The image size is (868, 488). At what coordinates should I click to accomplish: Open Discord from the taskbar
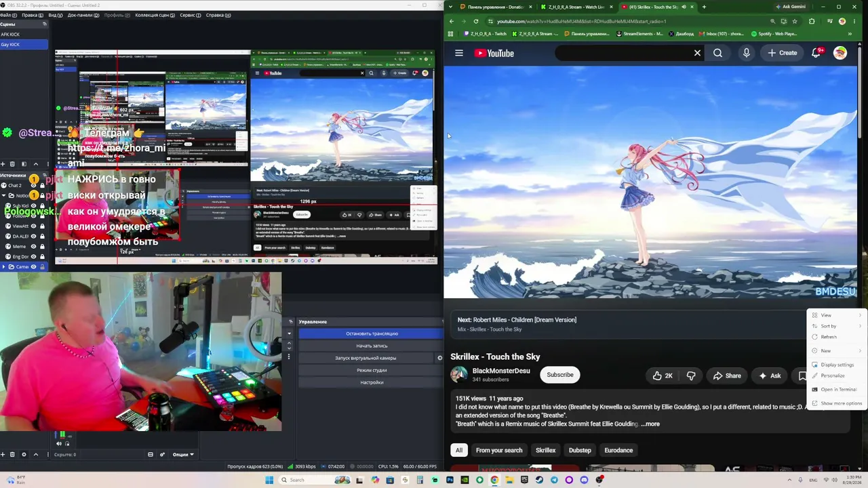pos(584,480)
